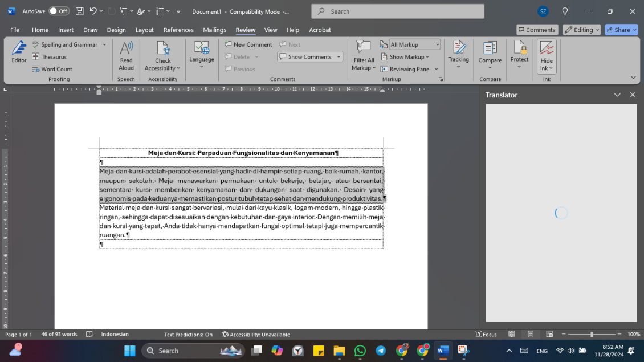
Task: Open the Reviewing Pane dropdown arrow
Action: pos(436,68)
